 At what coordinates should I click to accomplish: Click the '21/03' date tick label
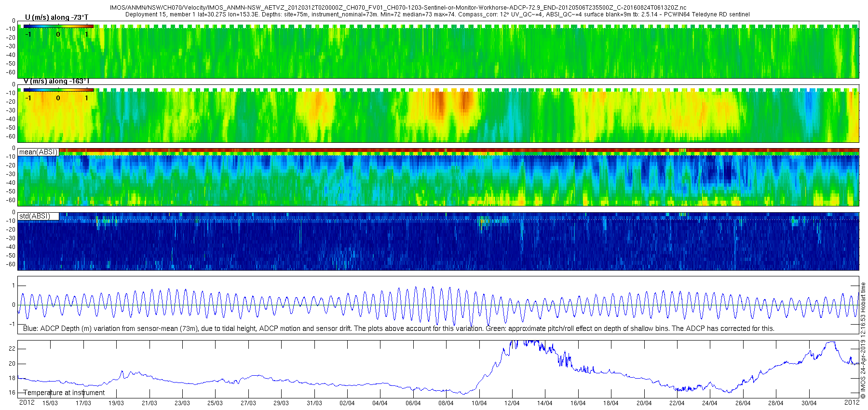click(149, 403)
